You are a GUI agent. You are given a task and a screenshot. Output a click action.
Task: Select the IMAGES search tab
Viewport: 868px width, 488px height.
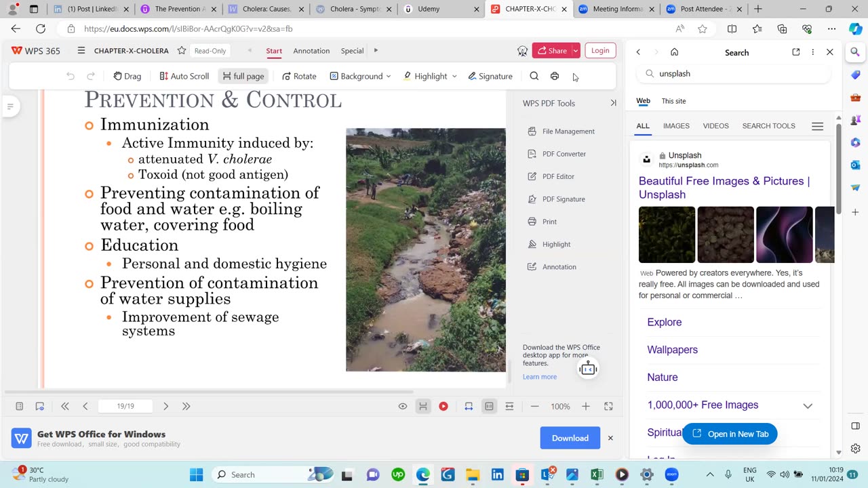point(676,126)
